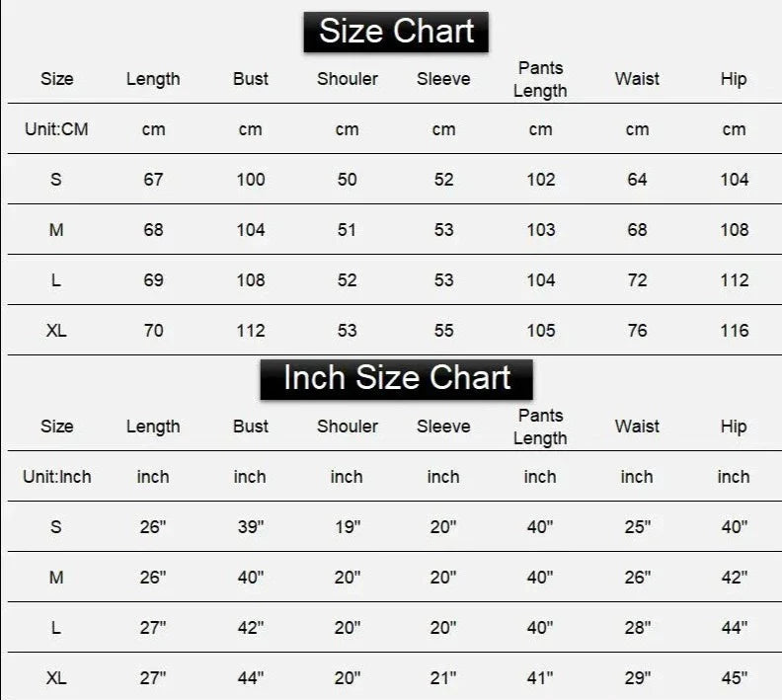Click the Unit:Inch label
Screen dimensions: 782x700
57,477
